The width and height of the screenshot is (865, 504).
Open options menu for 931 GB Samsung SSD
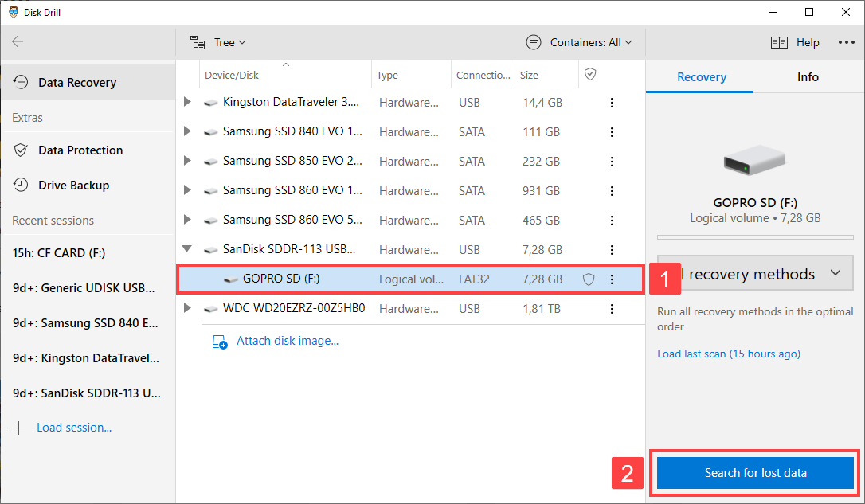612,191
